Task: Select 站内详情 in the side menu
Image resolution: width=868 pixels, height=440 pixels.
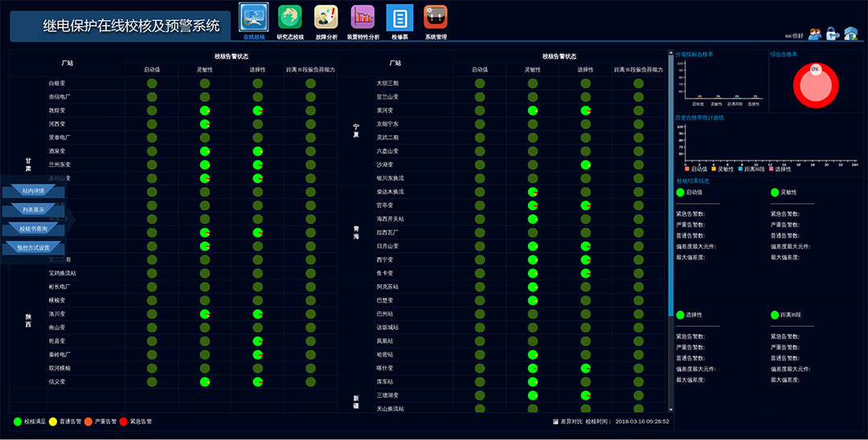Action: tap(33, 191)
